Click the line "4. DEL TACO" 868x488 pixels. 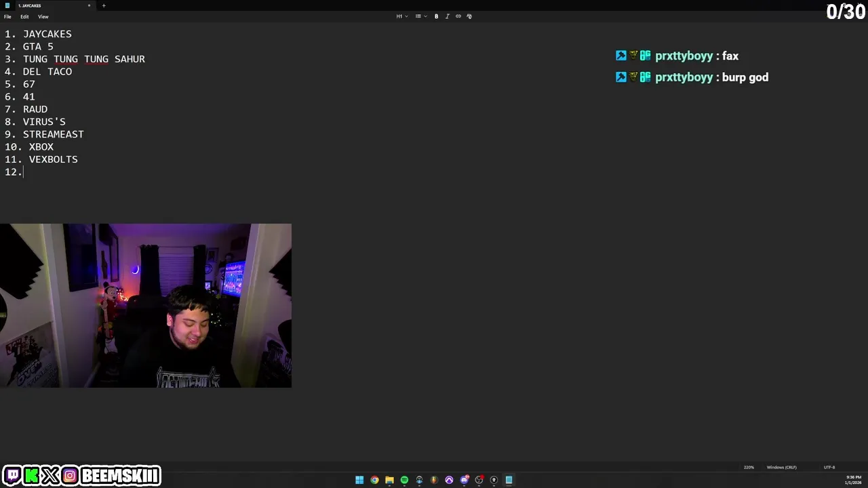point(38,72)
